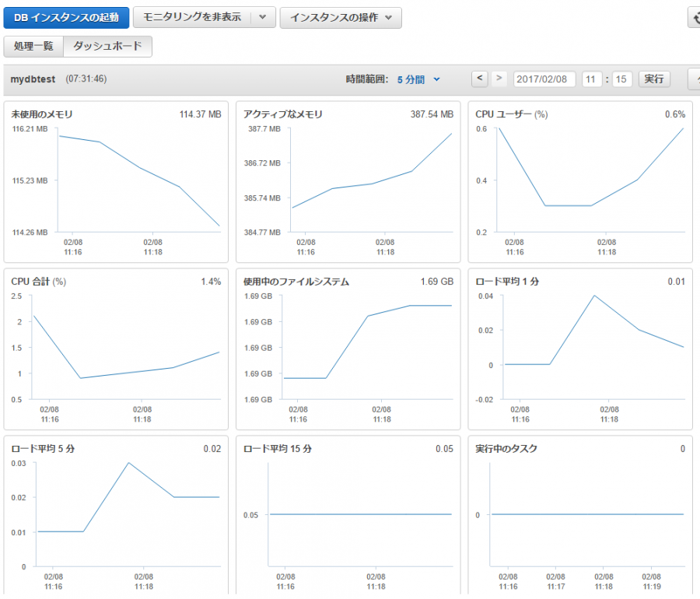
Task: Click the 0.6% CPU user value
Action: [x=675, y=114]
